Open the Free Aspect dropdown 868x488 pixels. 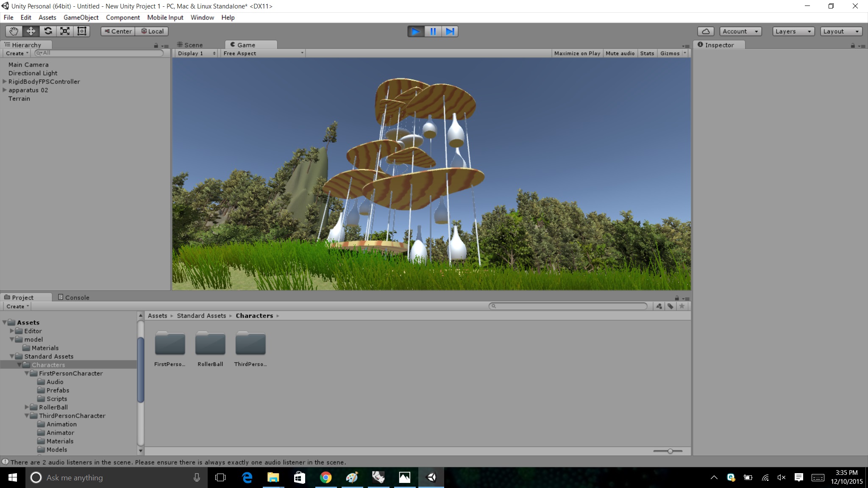(262, 53)
